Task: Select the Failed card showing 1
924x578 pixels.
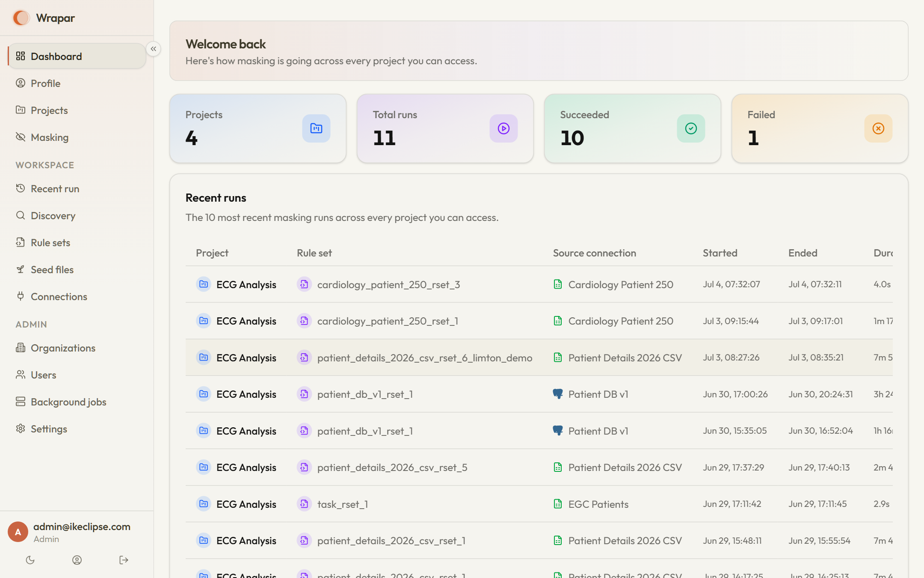Action: point(820,128)
